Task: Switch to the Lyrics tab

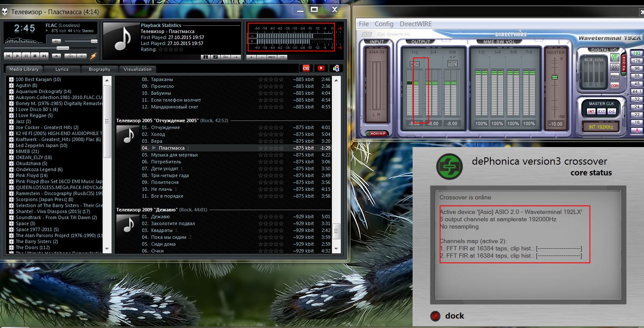Action: click(x=62, y=69)
